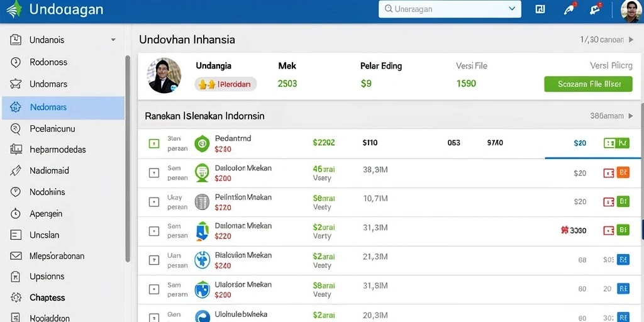Click green action button in Pedantmd row

click(x=623, y=143)
